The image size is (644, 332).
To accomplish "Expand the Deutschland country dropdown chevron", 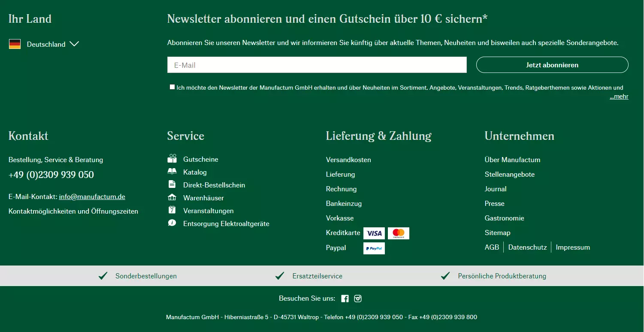I will [x=74, y=44].
